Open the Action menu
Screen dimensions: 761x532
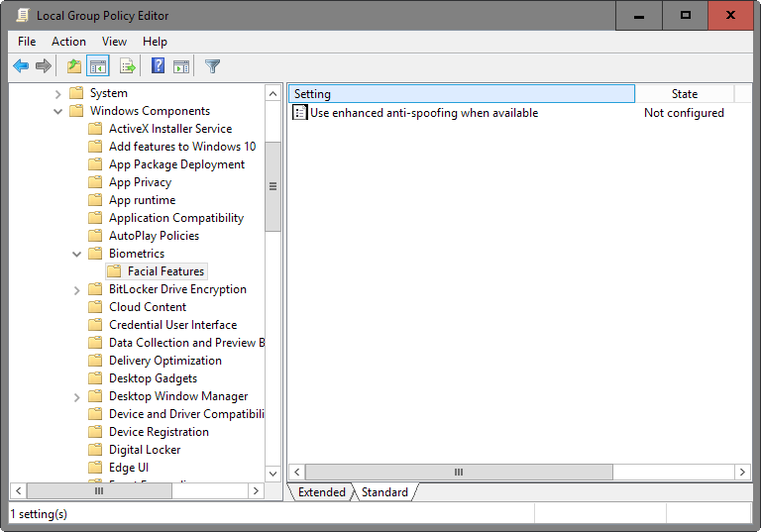69,42
